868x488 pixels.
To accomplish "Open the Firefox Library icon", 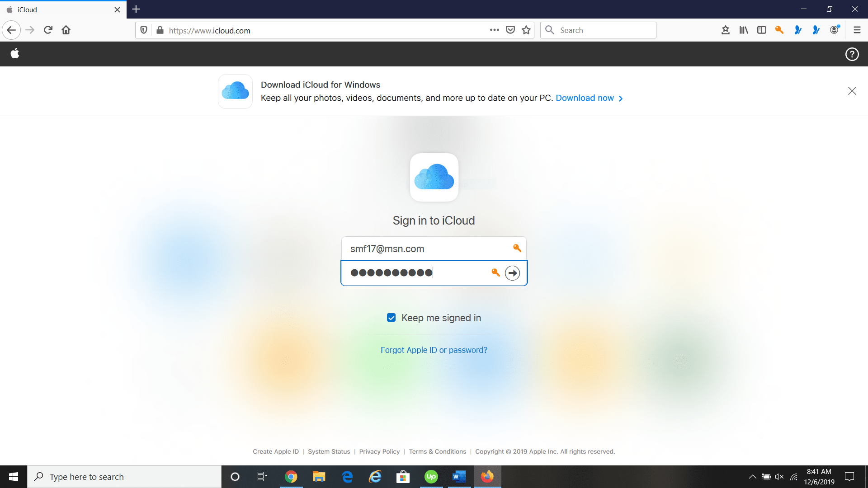I will 744,30.
